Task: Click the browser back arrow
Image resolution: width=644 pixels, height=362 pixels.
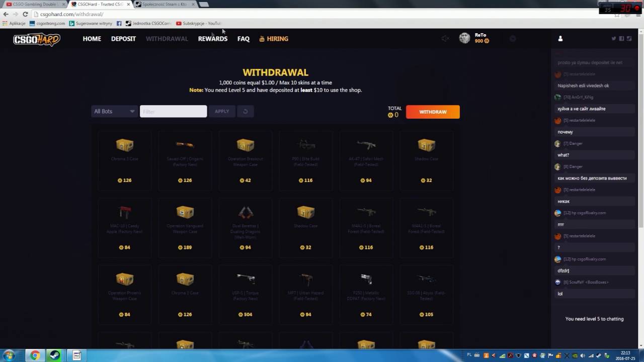Action: [x=6, y=14]
